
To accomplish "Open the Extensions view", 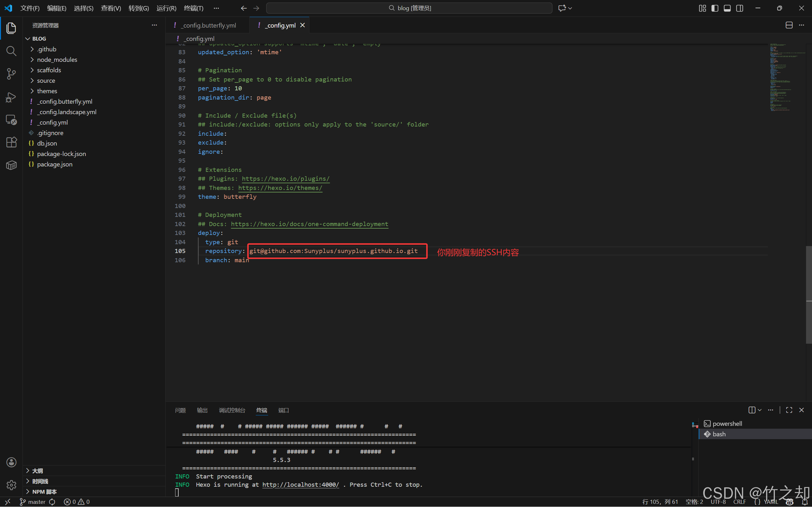I will [x=11, y=142].
